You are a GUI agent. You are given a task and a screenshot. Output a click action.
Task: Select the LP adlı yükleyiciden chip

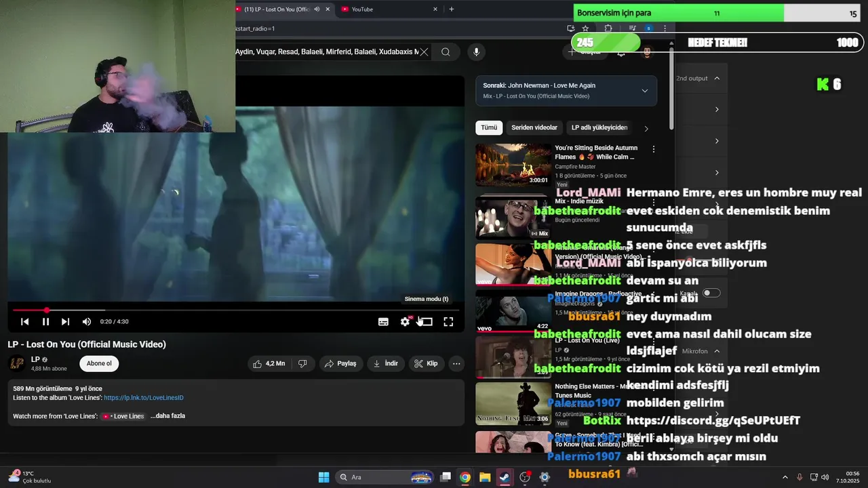599,127
